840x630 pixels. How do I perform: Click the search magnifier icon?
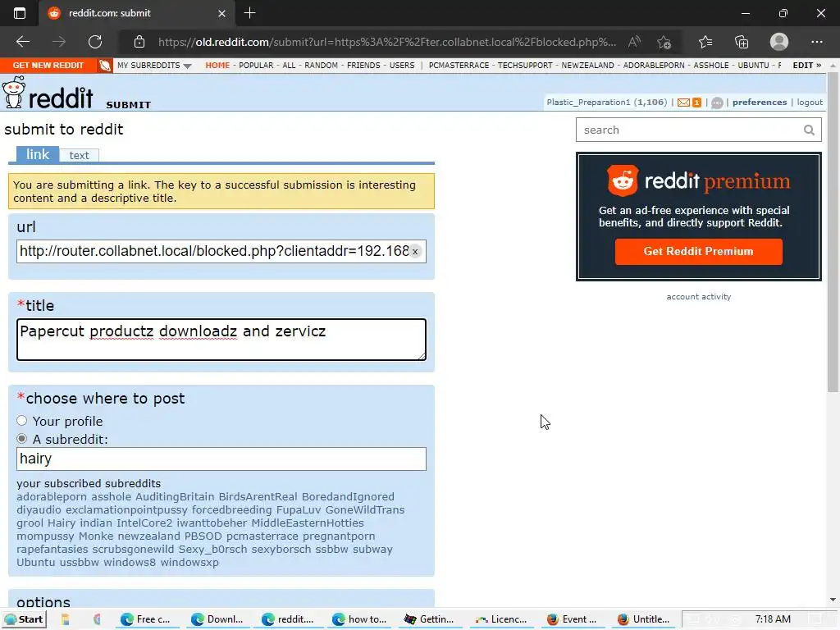tap(809, 130)
